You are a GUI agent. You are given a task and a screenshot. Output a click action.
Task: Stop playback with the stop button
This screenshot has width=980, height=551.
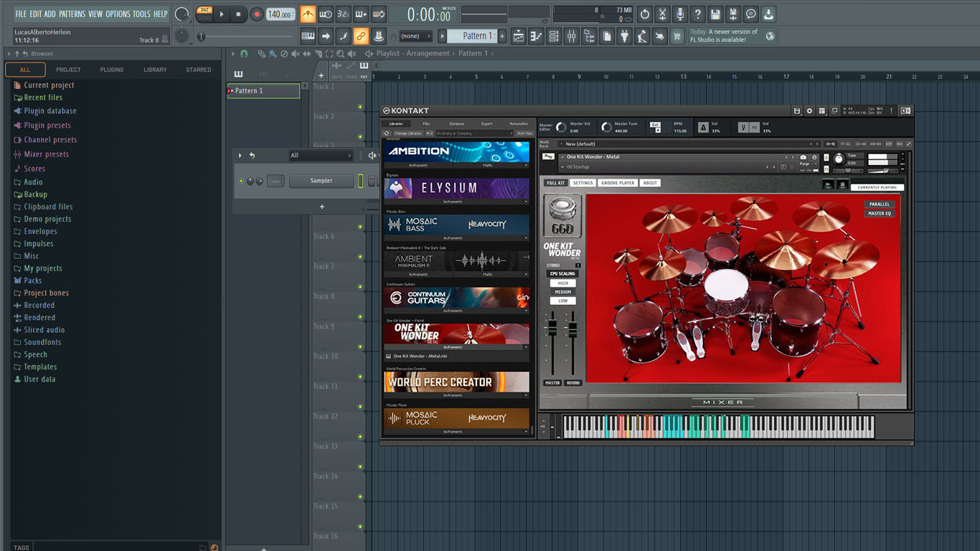pos(238,14)
